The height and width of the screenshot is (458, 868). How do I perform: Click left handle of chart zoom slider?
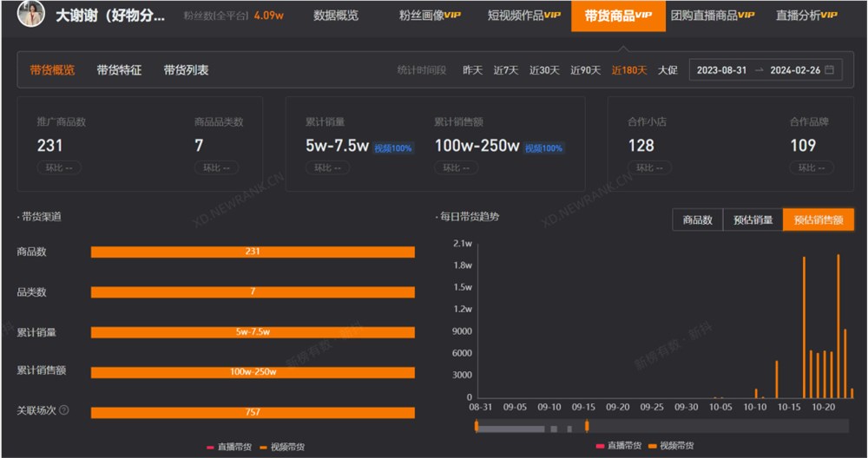tap(476, 426)
